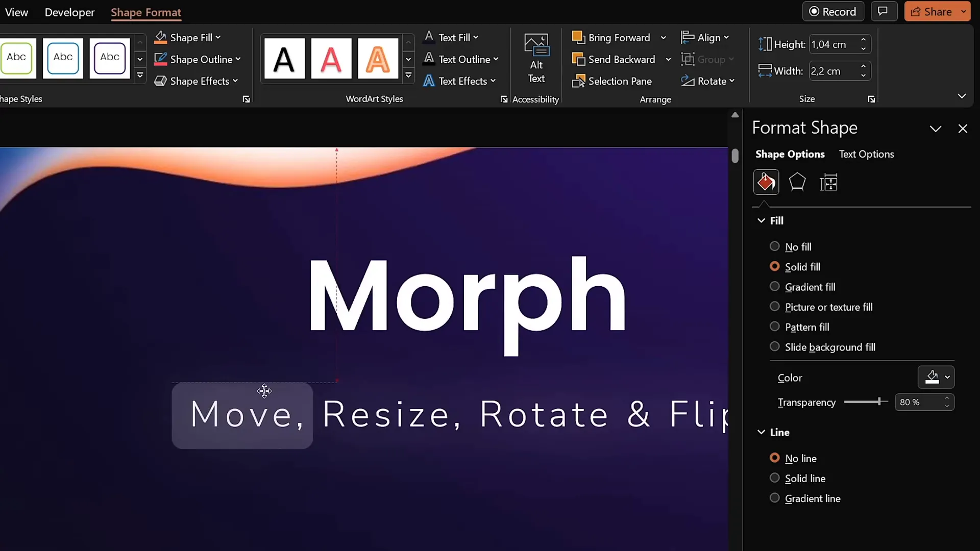Open the Format Shape pane options chevron
This screenshot has width=980, height=551.
point(936,129)
